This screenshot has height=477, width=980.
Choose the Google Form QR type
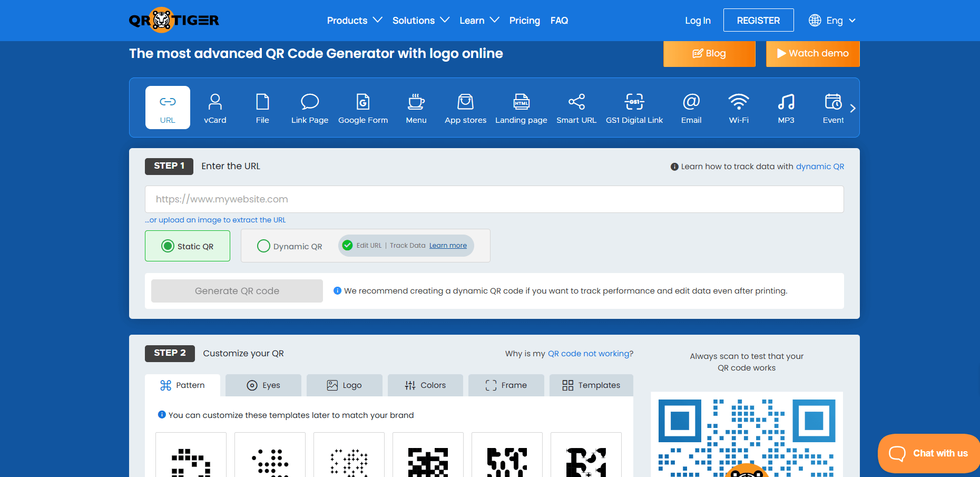coord(363,109)
